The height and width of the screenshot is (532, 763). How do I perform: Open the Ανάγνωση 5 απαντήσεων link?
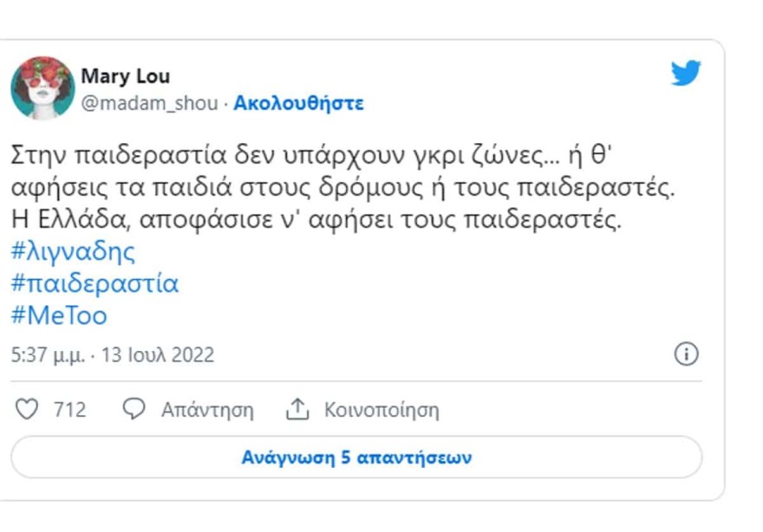357,455
